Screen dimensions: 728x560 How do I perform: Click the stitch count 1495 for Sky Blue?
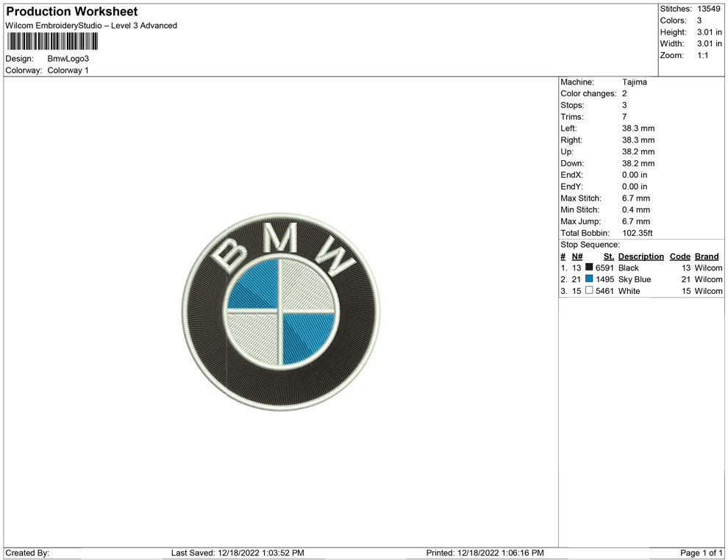[604, 279]
